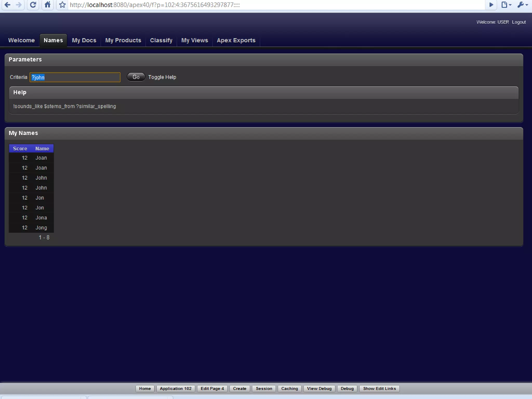Screen dimensions: 532x399
Task: Click the go/play arrow beside address bar
Action: pos(491,5)
